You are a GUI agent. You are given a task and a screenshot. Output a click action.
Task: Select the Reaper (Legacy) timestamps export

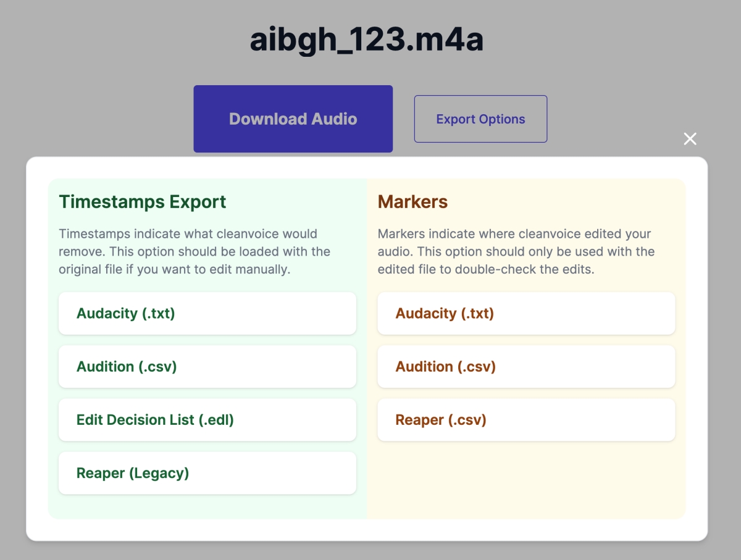coord(207,473)
